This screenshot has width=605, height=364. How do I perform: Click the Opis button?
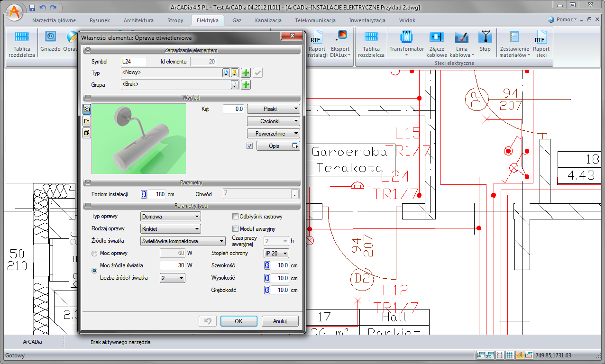click(278, 146)
